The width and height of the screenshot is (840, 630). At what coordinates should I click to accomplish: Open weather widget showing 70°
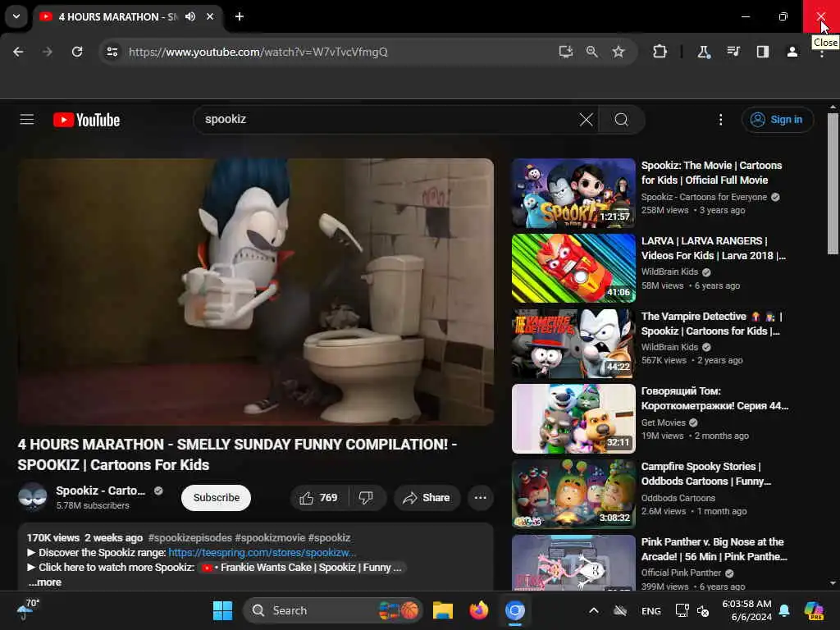[27, 609]
